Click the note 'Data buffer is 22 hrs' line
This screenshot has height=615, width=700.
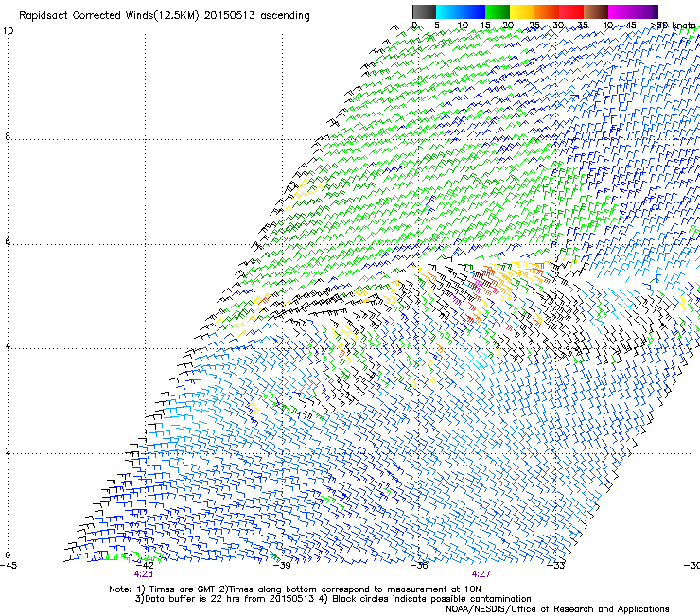coord(333,599)
